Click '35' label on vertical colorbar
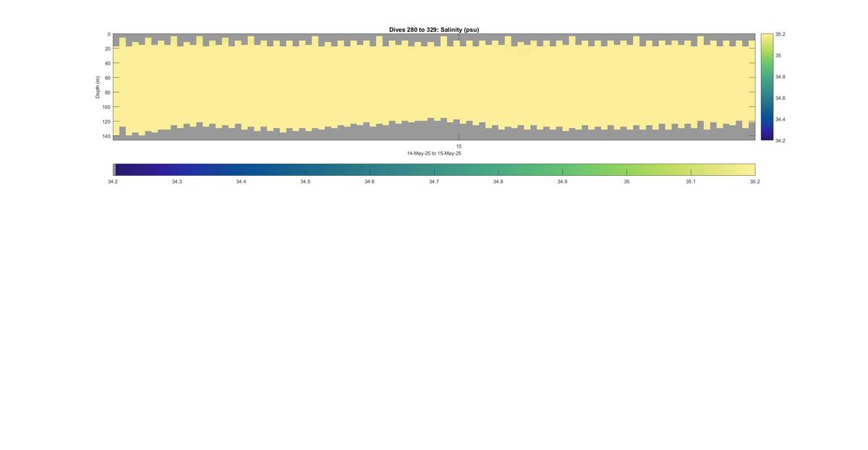This screenshot has width=868, height=450. pos(778,55)
